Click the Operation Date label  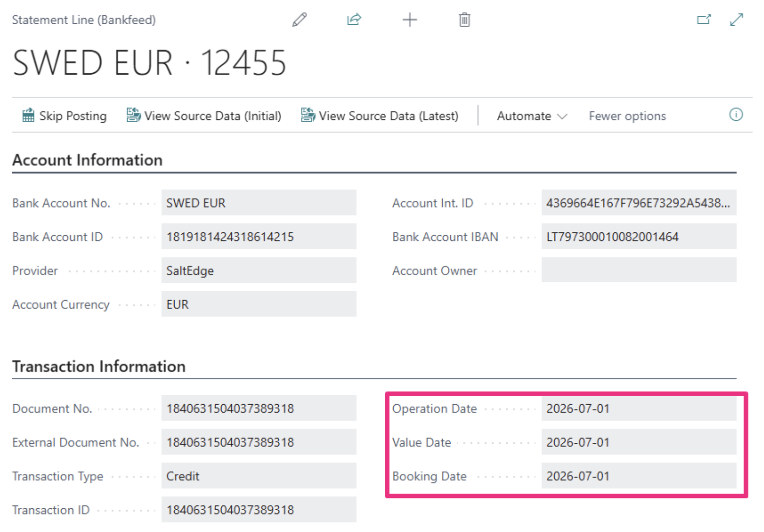tap(434, 409)
